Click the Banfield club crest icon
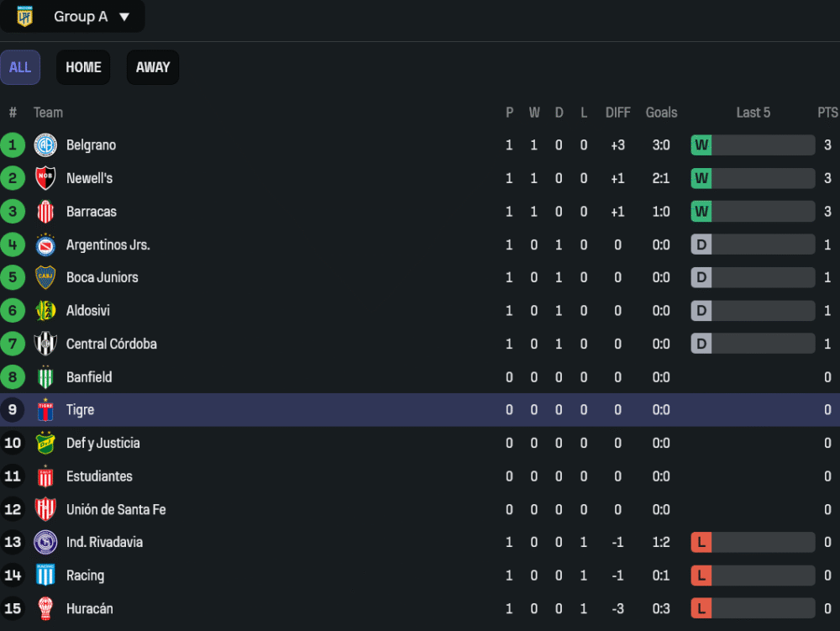Viewport: 840px width, 631px height. coord(45,377)
